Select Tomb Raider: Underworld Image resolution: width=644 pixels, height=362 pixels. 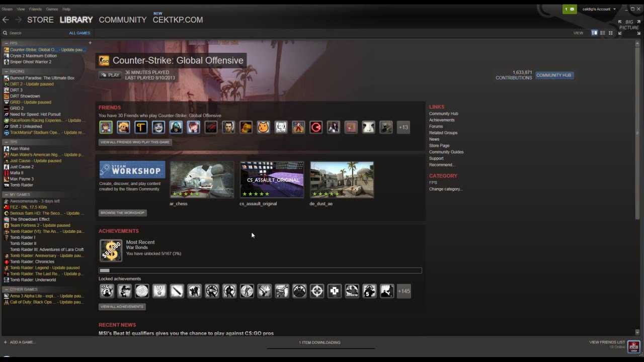33,280
